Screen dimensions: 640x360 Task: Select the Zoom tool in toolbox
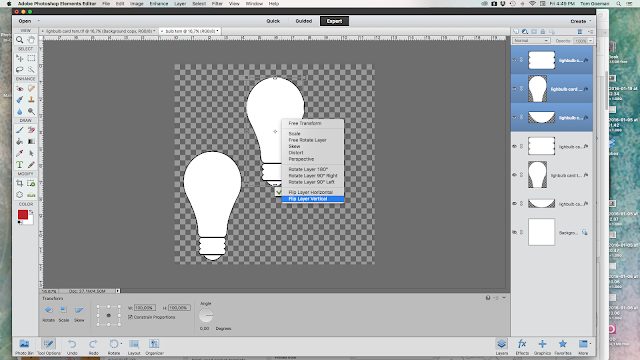click(x=19, y=40)
